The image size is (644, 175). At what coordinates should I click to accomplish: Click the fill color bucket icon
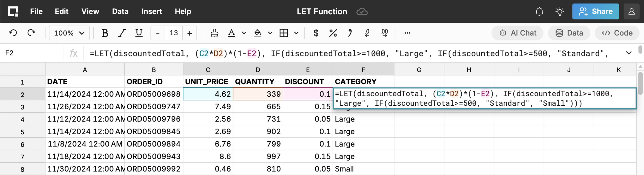(258, 33)
